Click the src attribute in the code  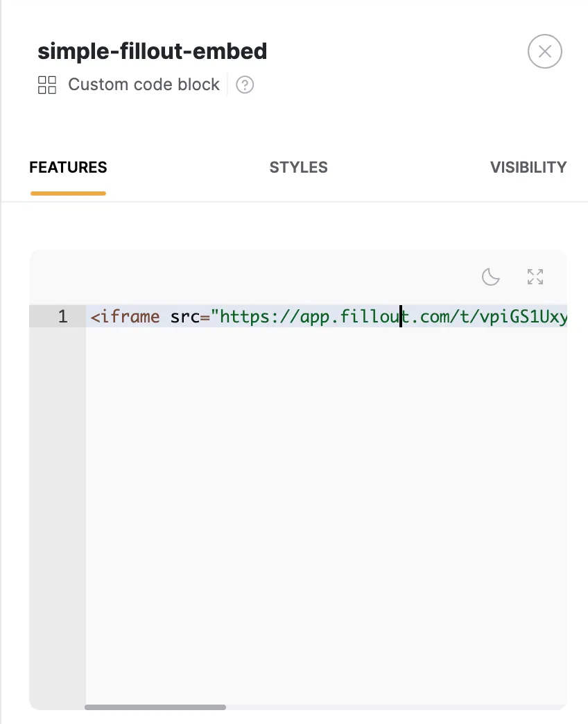[x=185, y=316]
